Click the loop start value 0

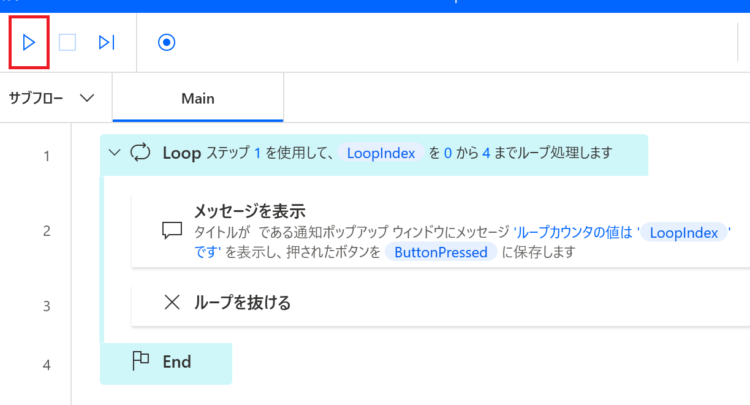448,153
